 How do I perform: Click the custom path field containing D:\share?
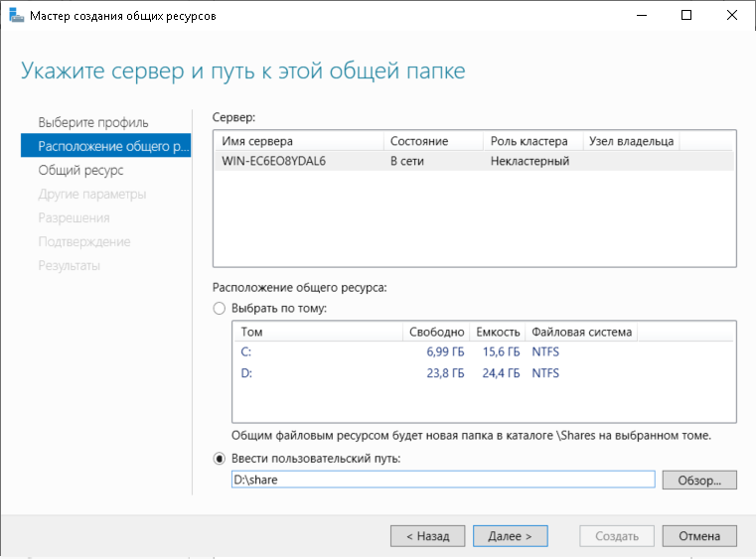[443, 480]
